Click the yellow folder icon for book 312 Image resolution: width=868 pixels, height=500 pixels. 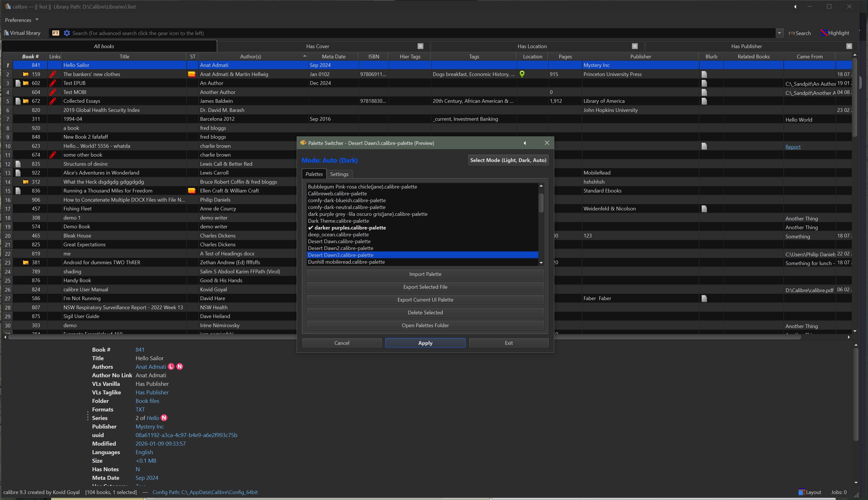(25, 182)
